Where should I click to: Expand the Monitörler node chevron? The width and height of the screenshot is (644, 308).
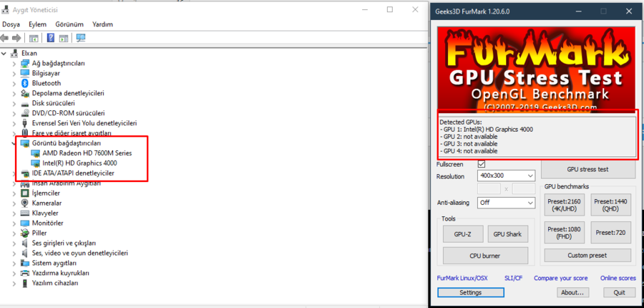coord(14,223)
